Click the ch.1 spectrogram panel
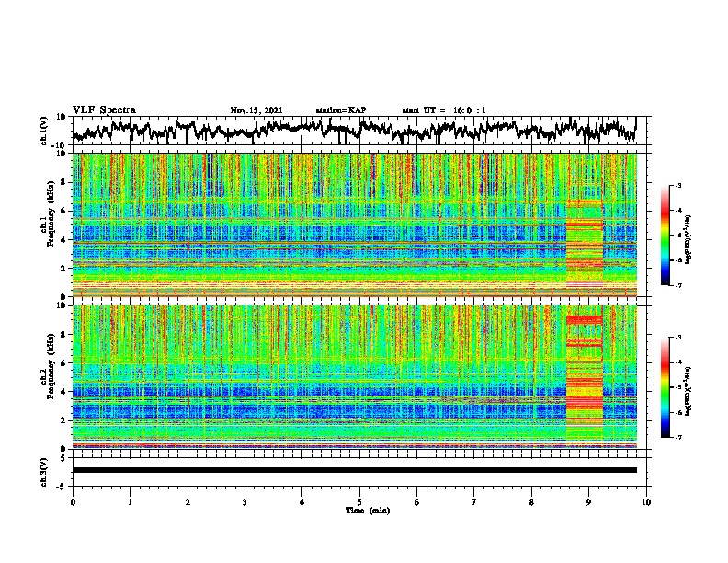The image size is (728, 563). (355, 224)
